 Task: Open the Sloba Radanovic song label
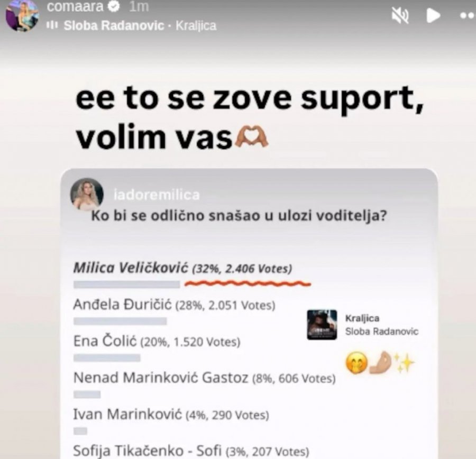pos(114,25)
